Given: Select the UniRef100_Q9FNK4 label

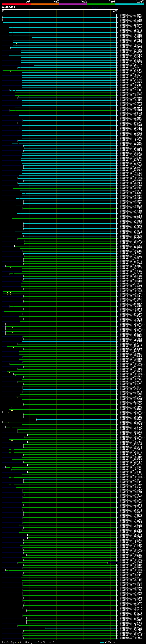Looking at the screenshot, I should (x=131, y=40).
